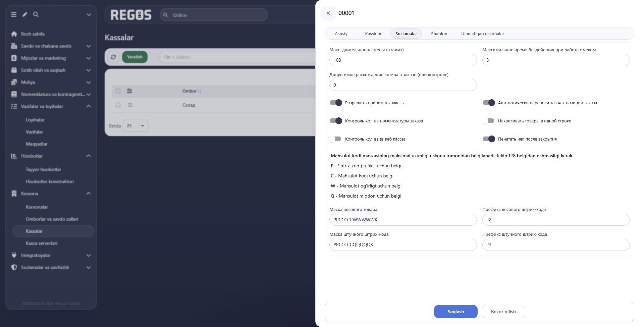
Task: Click the pencil edit icon in sidebar
Action: click(x=25, y=14)
